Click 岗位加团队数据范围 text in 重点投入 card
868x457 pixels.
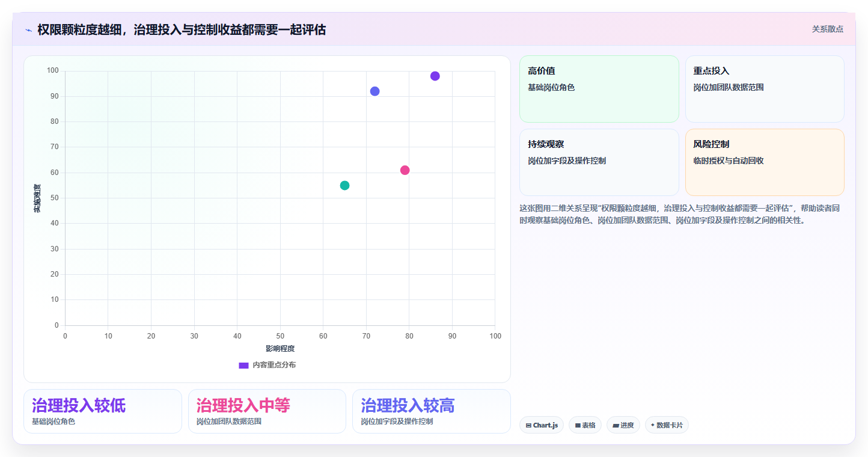tap(729, 87)
